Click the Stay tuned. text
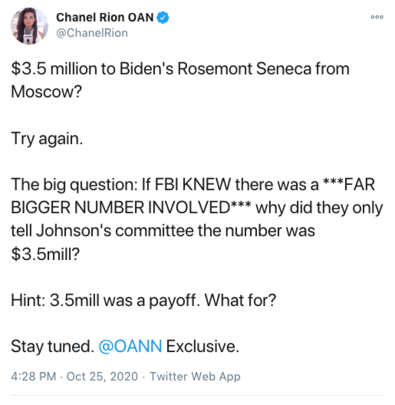The width and height of the screenshot is (395, 405). pyautogui.click(x=53, y=346)
